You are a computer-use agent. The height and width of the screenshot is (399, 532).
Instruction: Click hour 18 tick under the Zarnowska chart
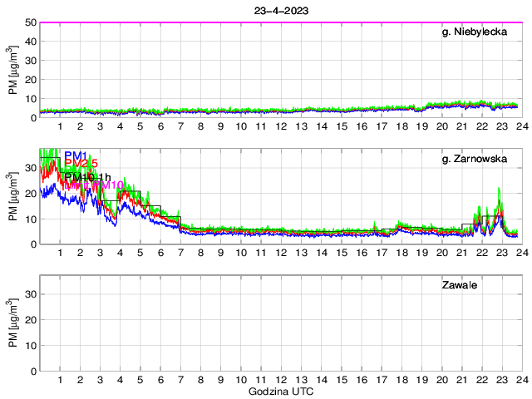point(401,253)
